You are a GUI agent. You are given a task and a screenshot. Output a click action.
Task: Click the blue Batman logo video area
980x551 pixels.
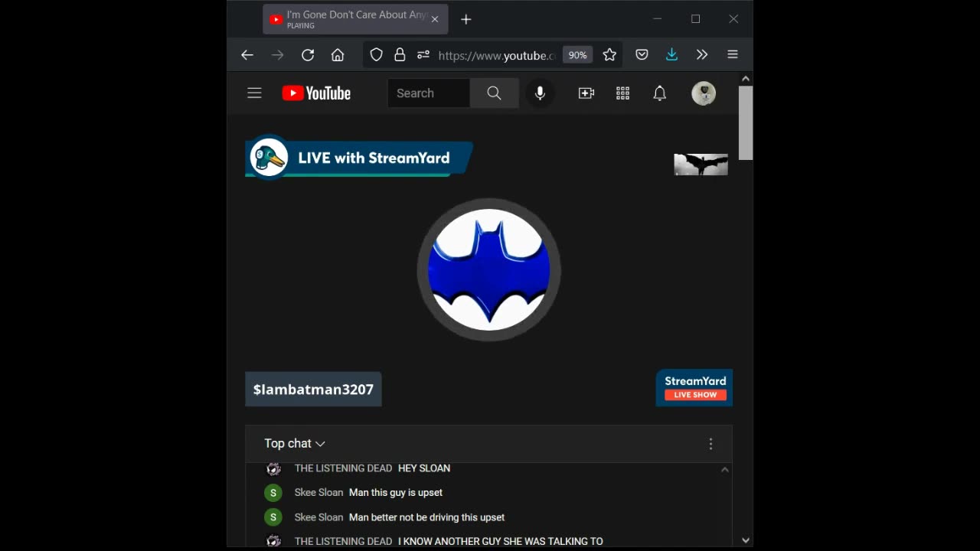pyautogui.click(x=488, y=269)
